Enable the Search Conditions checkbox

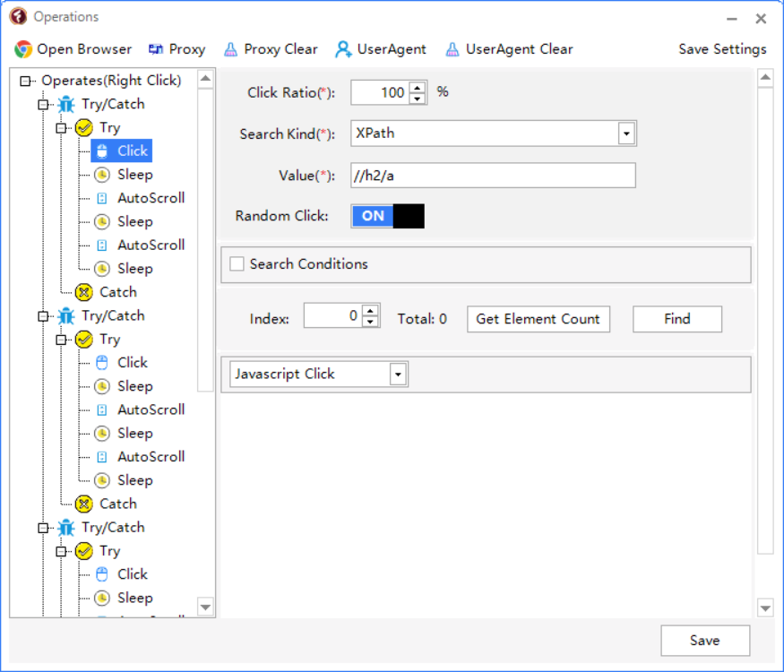[x=237, y=264]
